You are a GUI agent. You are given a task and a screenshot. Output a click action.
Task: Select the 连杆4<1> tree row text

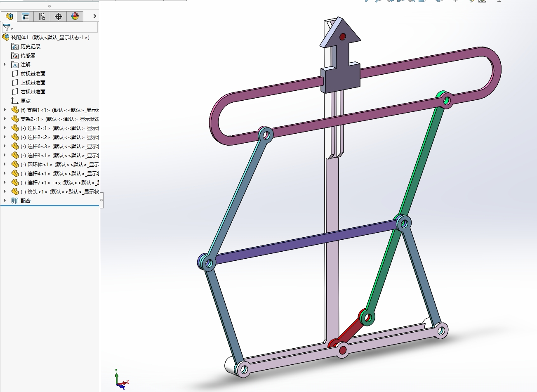click(60, 173)
